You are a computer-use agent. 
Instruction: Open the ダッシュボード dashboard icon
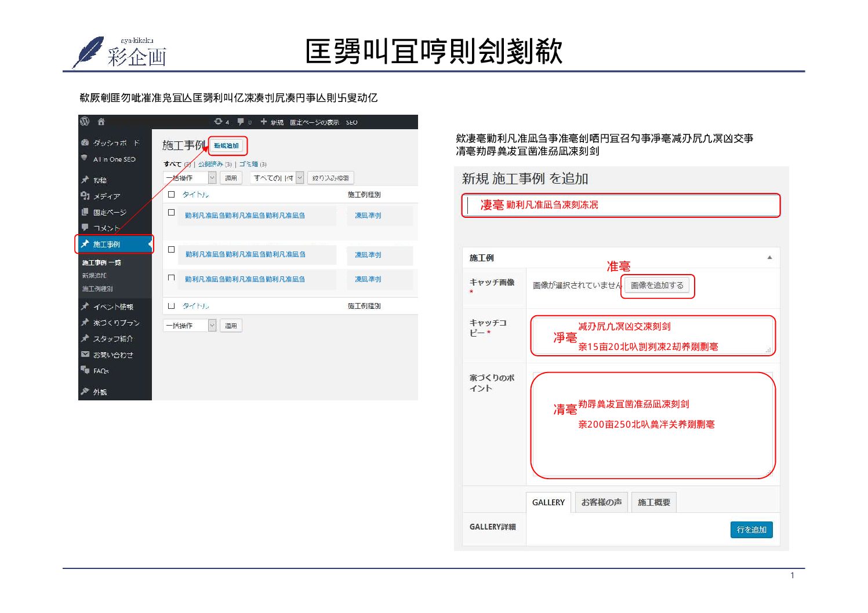click(85, 143)
